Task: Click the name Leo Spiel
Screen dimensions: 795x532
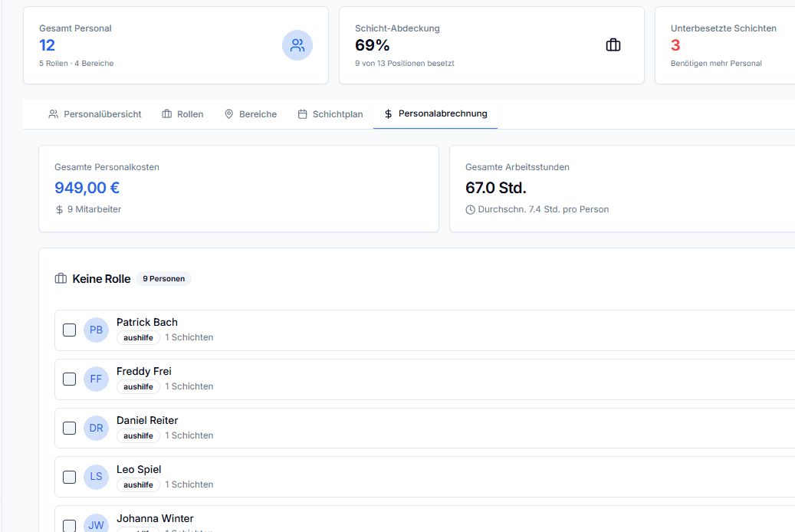Action: coord(139,470)
